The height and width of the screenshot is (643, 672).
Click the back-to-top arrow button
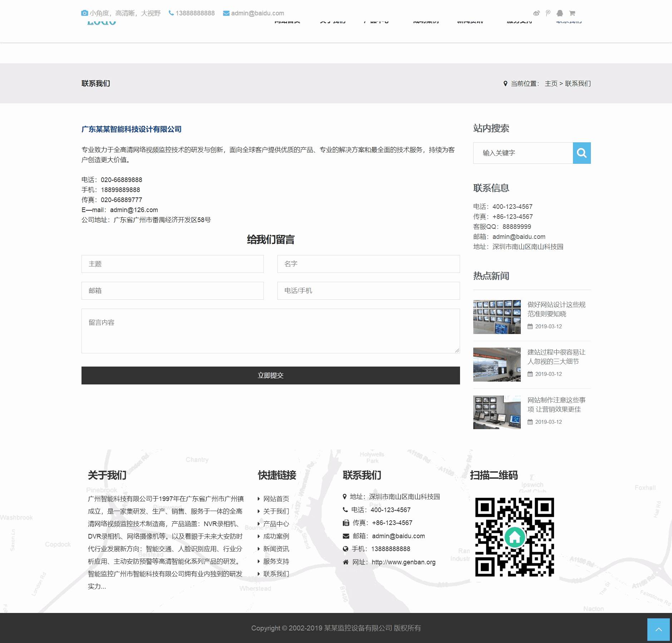(x=658, y=629)
